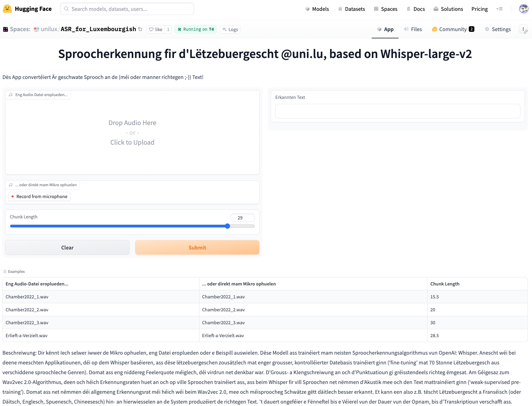Expand the additional navigation menu
The image size is (532, 406).
(x=500, y=9)
